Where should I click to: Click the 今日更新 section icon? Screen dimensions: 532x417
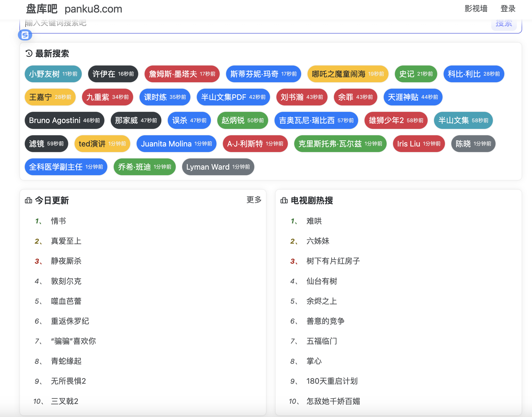(x=28, y=200)
